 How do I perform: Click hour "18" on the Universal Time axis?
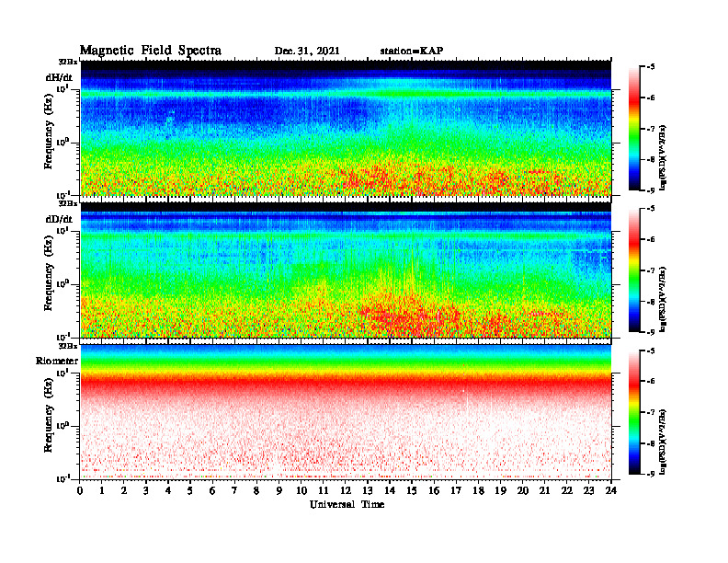click(x=478, y=491)
